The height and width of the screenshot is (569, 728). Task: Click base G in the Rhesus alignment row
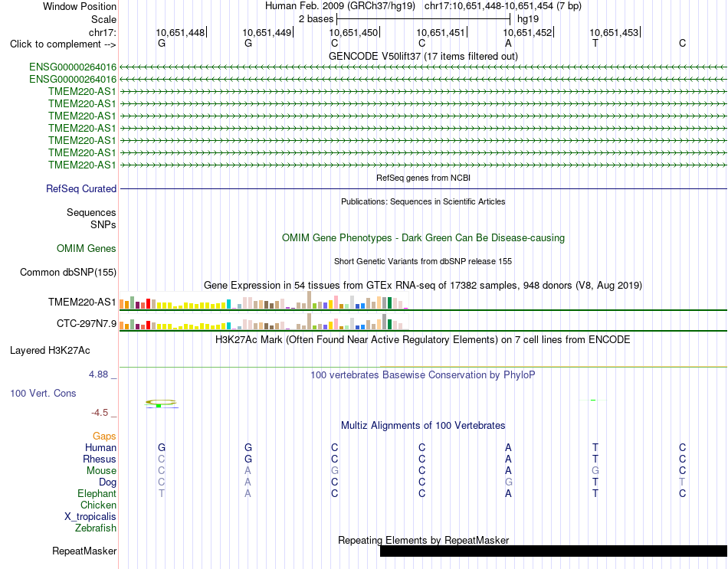248,459
